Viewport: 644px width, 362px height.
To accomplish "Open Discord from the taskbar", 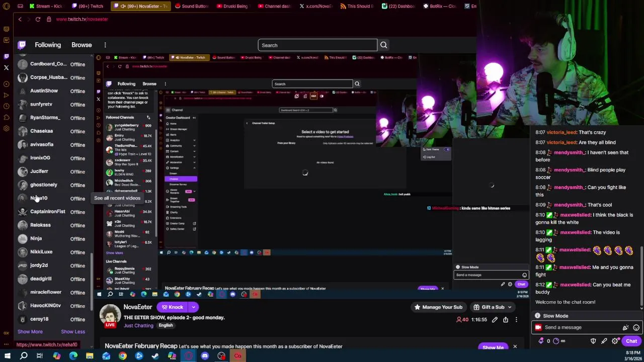I will pyautogui.click(x=205, y=356).
